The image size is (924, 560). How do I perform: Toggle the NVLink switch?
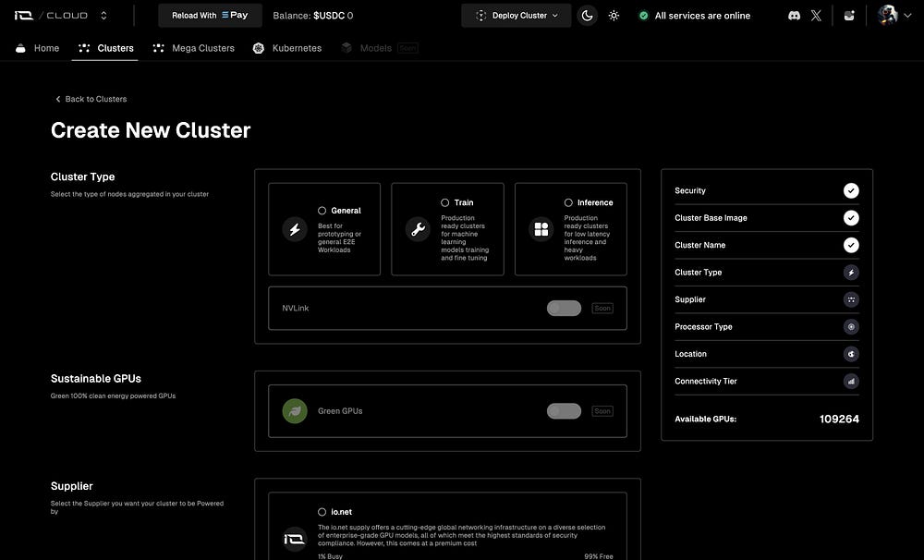click(564, 309)
